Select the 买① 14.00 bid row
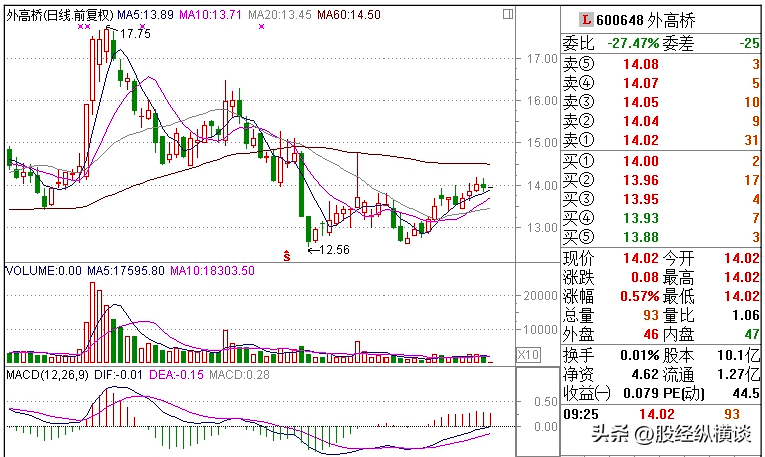 661,161
